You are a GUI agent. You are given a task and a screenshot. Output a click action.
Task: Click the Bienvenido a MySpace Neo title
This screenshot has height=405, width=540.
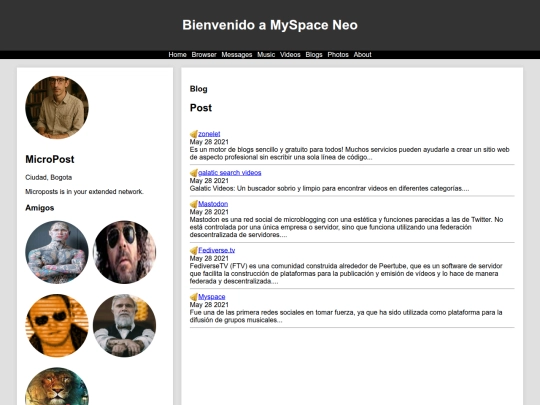(270, 25)
